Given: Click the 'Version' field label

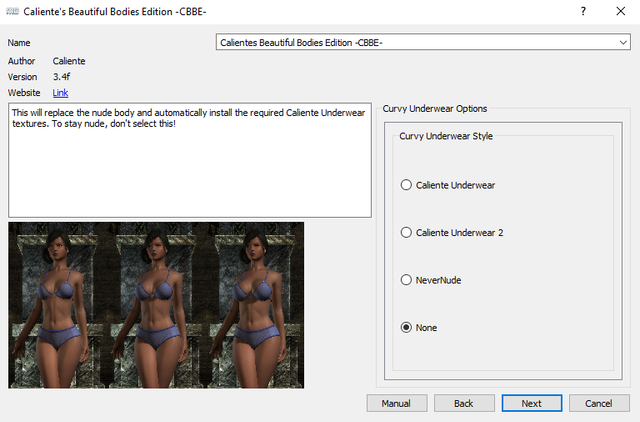Looking at the screenshot, I should (x=22, y=77).
